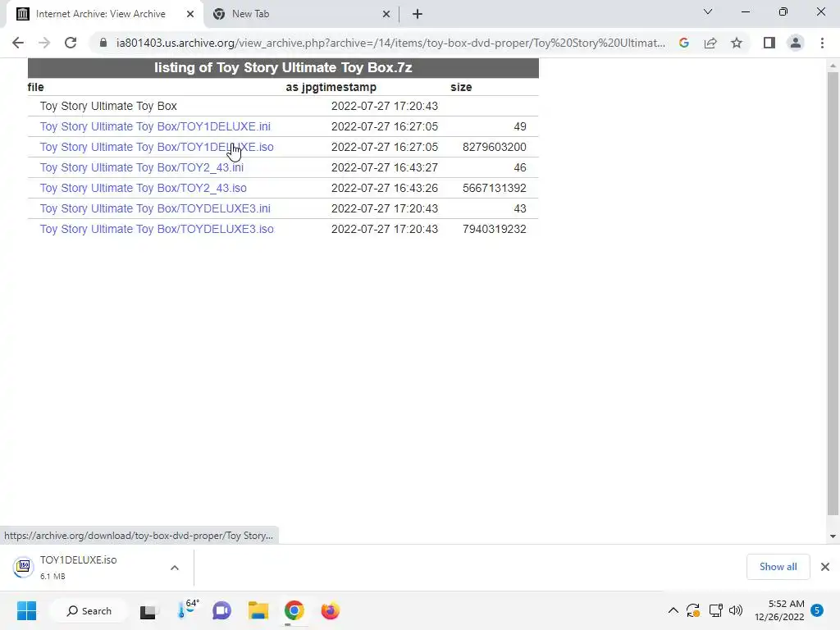Click the 'size' column header
The width and height of the screenshot is (840, 630).
point(461,87)
